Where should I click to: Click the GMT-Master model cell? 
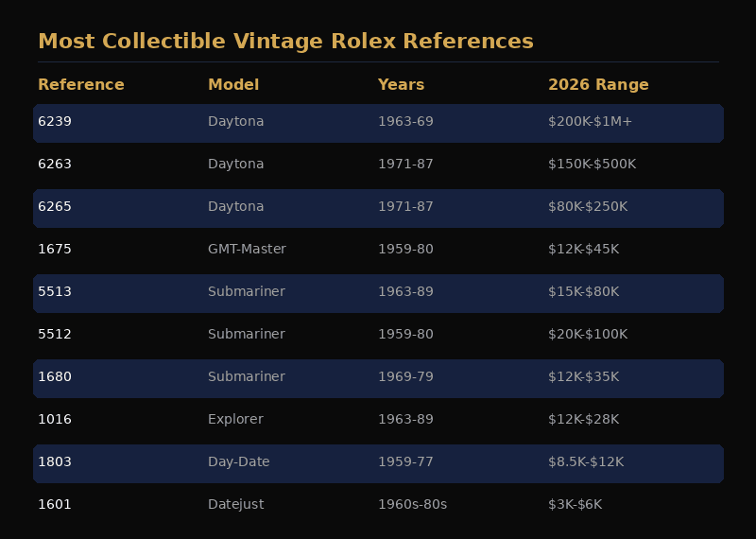(247, 249)
